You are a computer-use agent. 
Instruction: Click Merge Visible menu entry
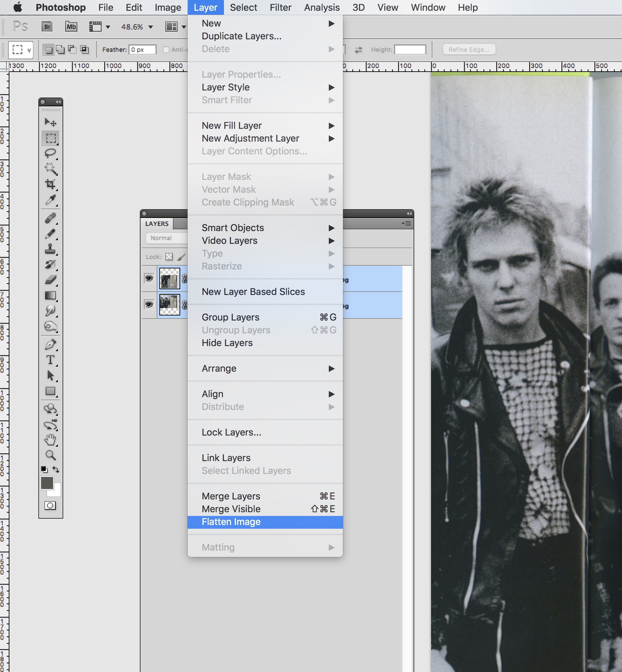(x=231, y=509)
